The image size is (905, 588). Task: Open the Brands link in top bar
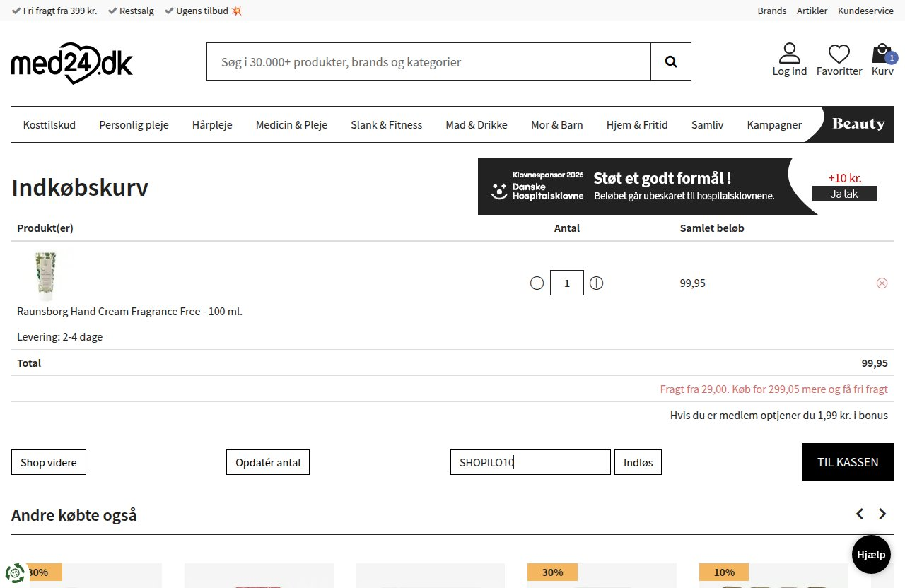(772, 11)
